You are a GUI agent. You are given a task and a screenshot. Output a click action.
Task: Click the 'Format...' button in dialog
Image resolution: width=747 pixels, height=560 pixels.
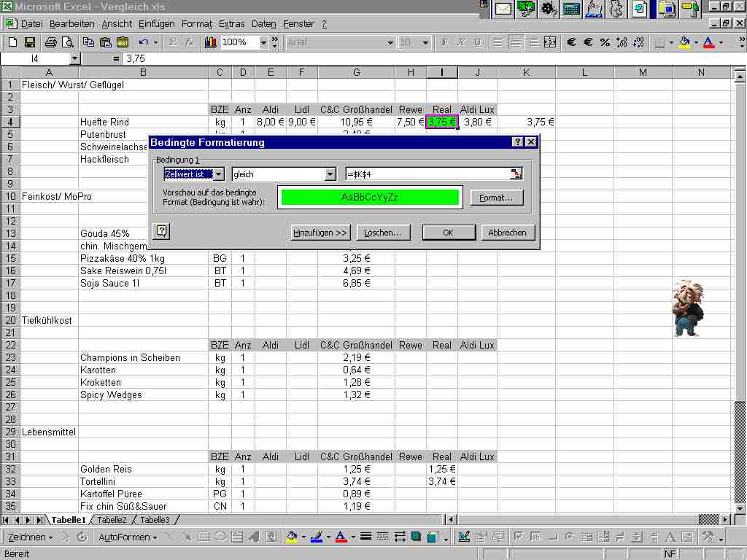click(x=497, y=198)
